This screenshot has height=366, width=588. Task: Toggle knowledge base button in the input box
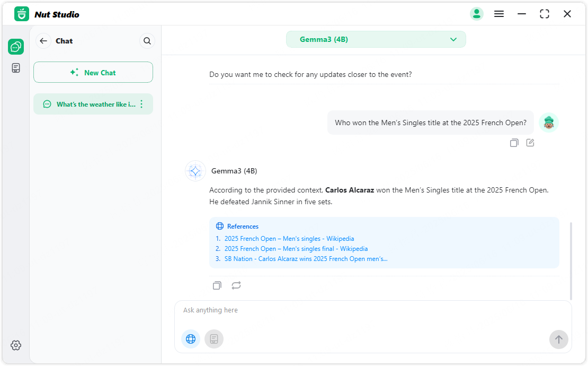pyautogui.click(x=214, y=339)
